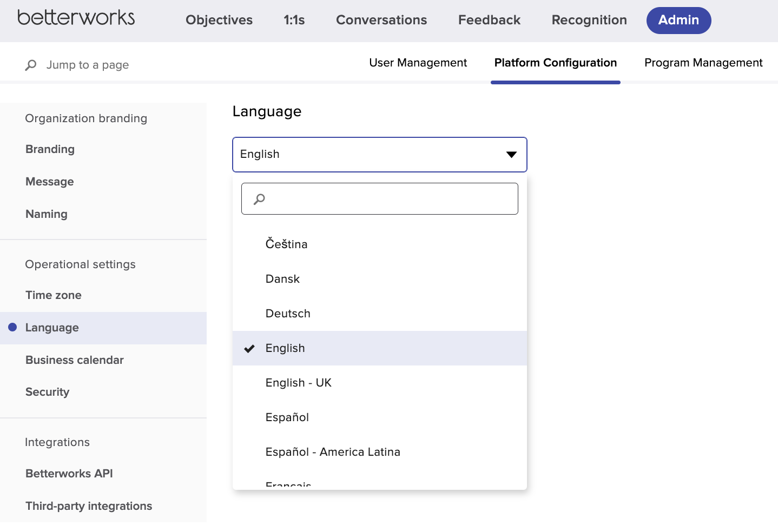
Task: Switch to the User Management tab
Action: (x=418, y=63)
